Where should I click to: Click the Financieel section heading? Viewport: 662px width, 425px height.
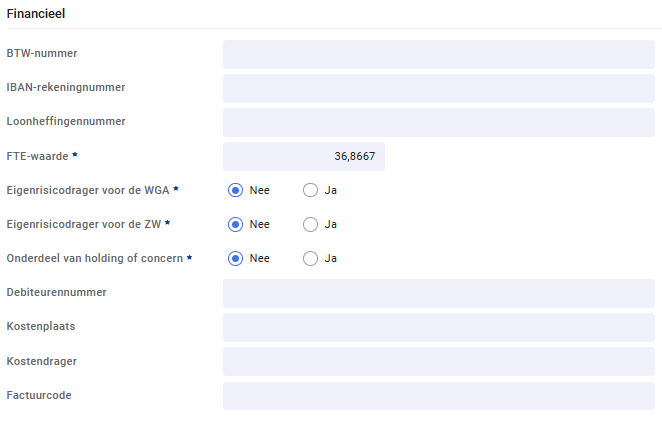36,14
